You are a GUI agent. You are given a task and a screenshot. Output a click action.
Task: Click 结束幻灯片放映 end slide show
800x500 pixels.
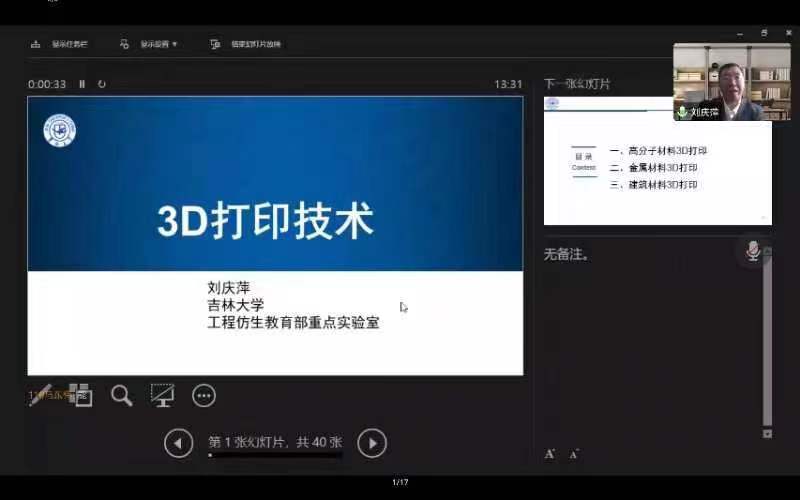246,44
